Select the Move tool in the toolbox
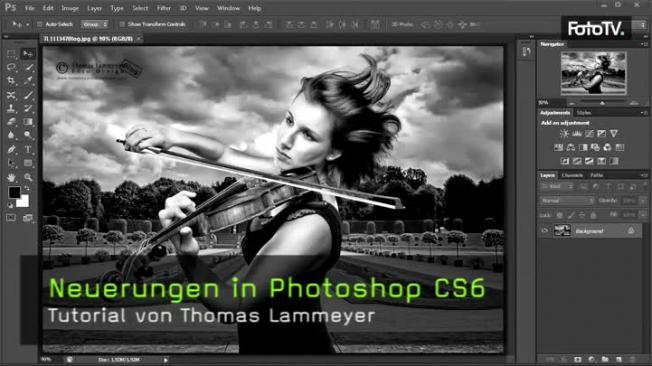This screenshot has height=366, width=652. tap(28, 54)
